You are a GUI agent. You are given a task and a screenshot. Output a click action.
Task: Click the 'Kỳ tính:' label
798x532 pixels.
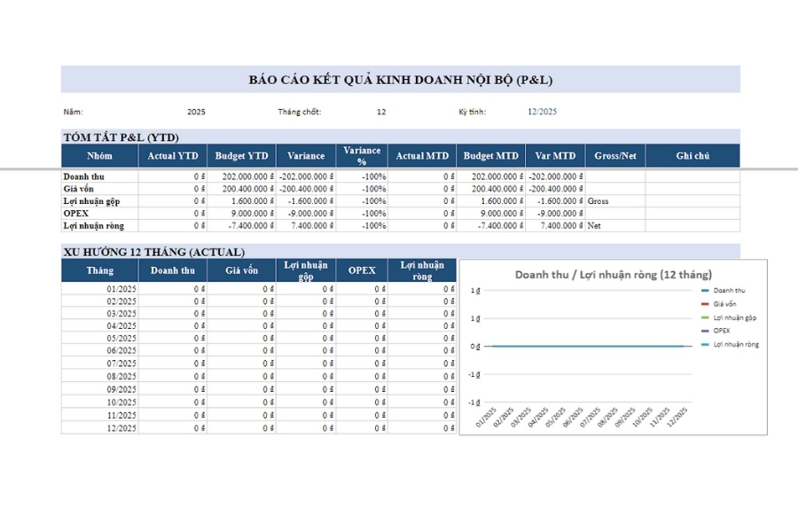click(473, 112)
